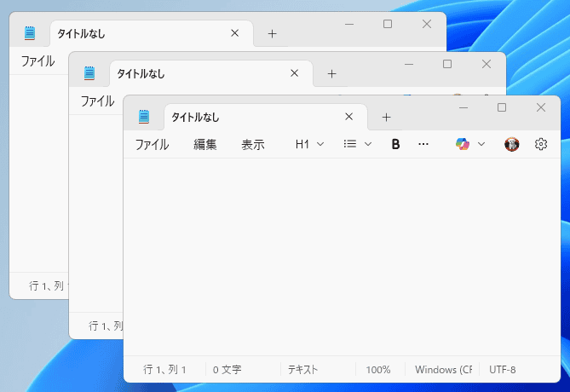Image resolution: width=570 pixels, height=392 pixels.
Task: Open the 編集 menu
Action: (x=205, y=145)
